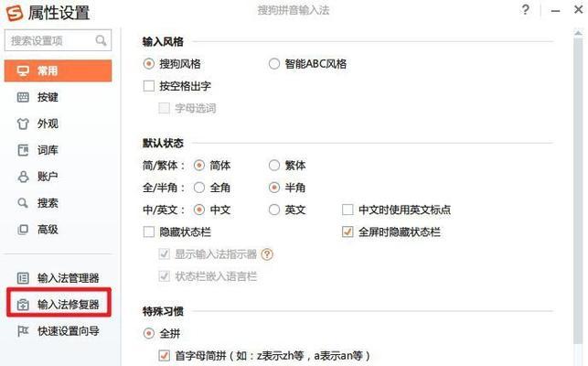The width and height of the screenshot is (588, 366).
Task: Launch 输入法修复器 repair tool icon
Action: point(23,305)
